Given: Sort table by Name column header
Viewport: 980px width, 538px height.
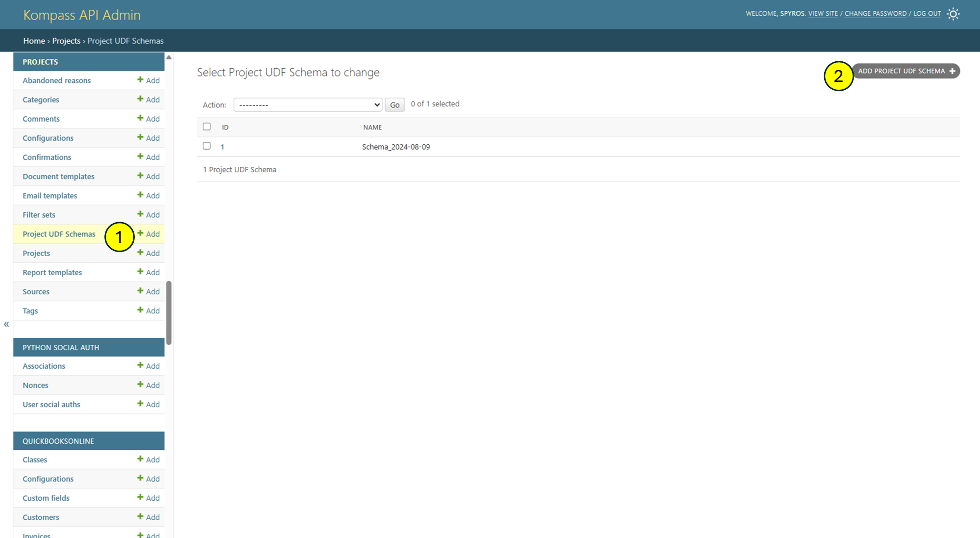Looking at the screenshot, I should coord(372,128).
